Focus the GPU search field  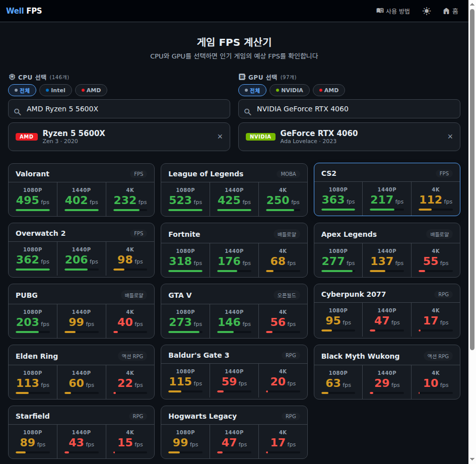(349, 109)
